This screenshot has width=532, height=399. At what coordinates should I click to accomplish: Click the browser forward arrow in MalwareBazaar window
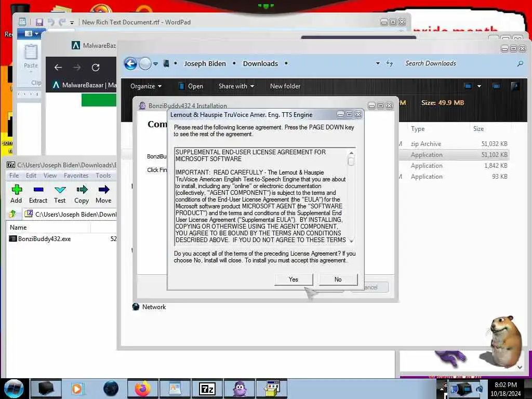click(77, 68)
